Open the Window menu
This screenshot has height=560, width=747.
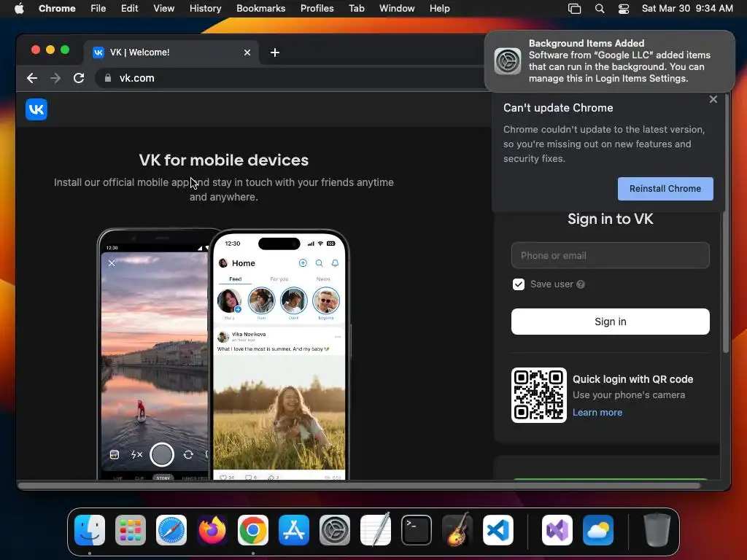[x=397, y=9]
